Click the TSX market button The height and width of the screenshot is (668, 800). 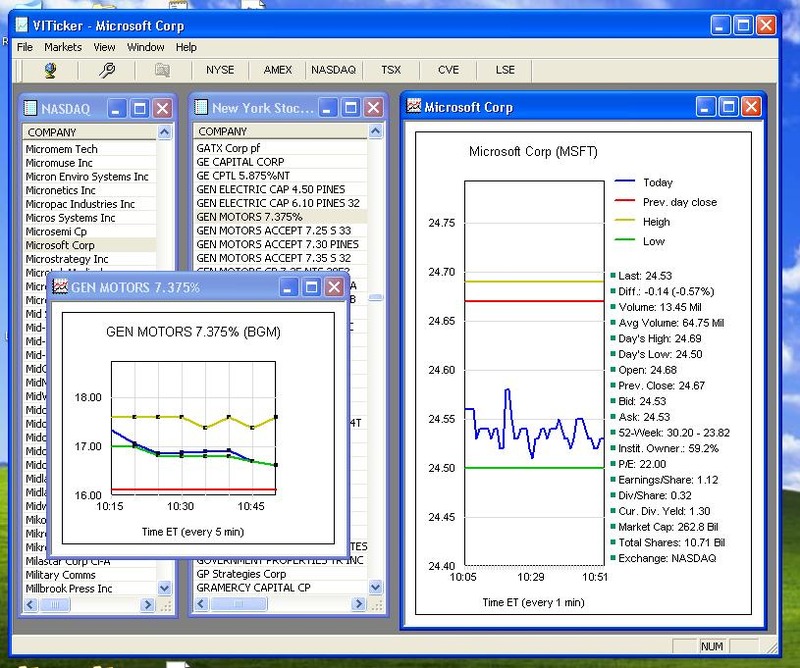click(390, 69)
